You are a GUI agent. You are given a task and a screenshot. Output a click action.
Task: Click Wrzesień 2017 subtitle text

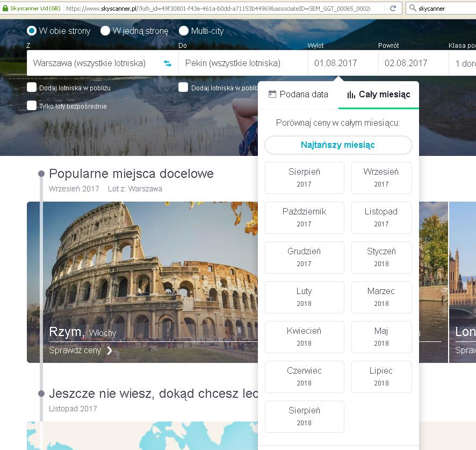pos(74,189)
